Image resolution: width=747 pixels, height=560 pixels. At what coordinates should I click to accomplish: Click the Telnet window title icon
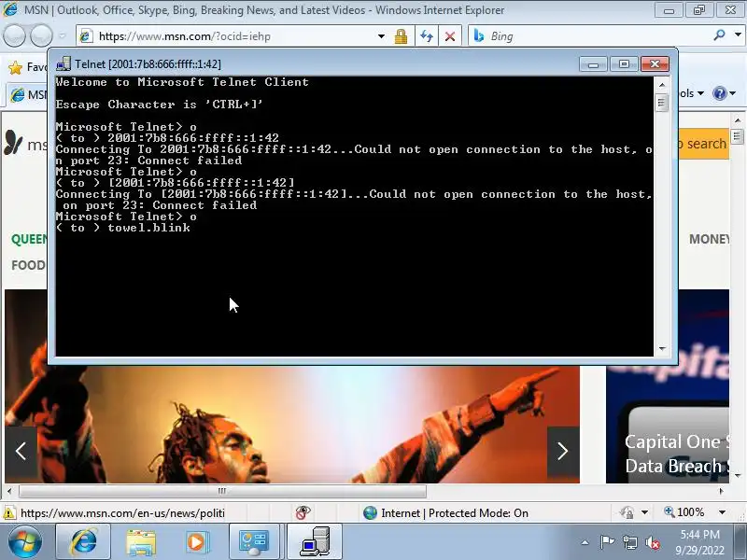pyautogui.click(x=63, y=63)
